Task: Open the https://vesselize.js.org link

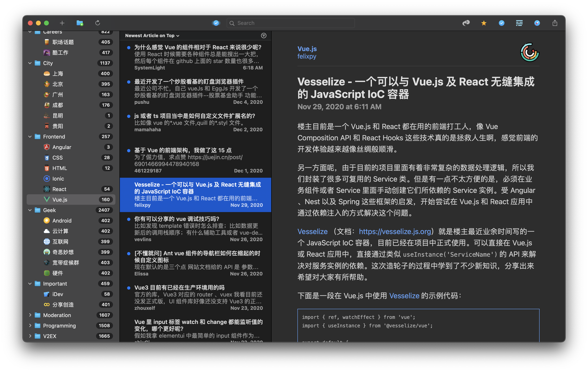Action: pyautogui.click(x=395, y=231)
